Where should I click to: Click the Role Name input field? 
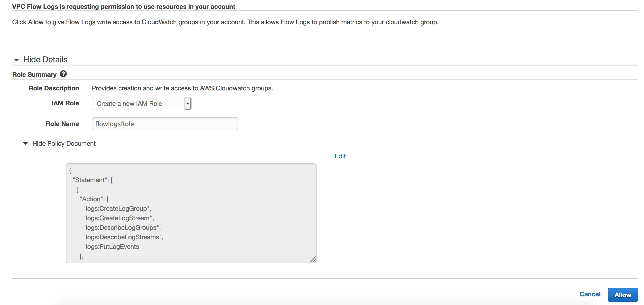tap(165, 124)
